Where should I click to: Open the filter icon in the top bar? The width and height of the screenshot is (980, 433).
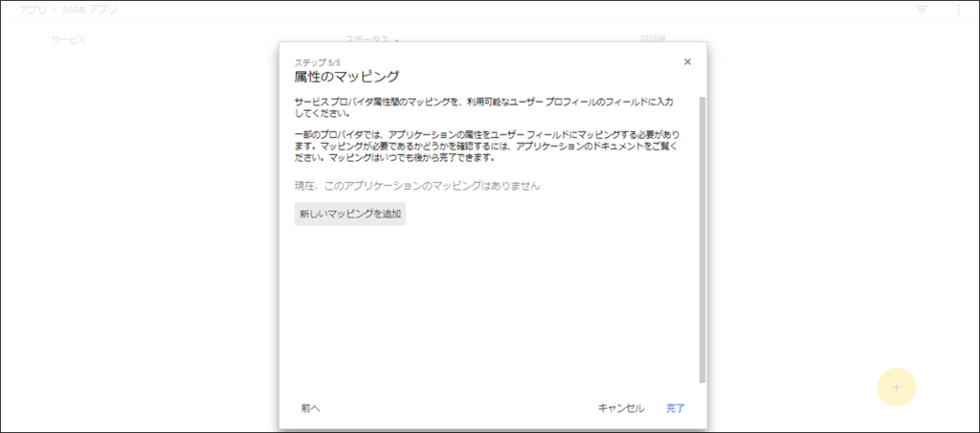point(922,10)
